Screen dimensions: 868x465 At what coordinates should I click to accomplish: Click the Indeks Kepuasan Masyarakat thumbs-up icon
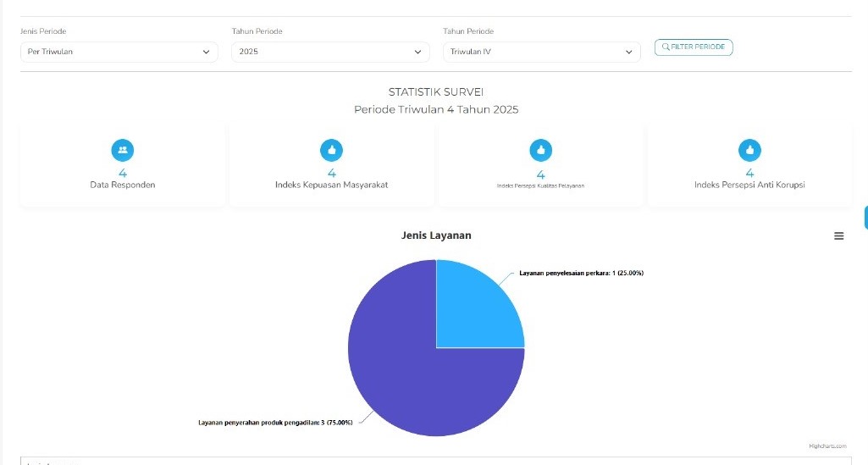pyautogui.click(x=331, y=150)
